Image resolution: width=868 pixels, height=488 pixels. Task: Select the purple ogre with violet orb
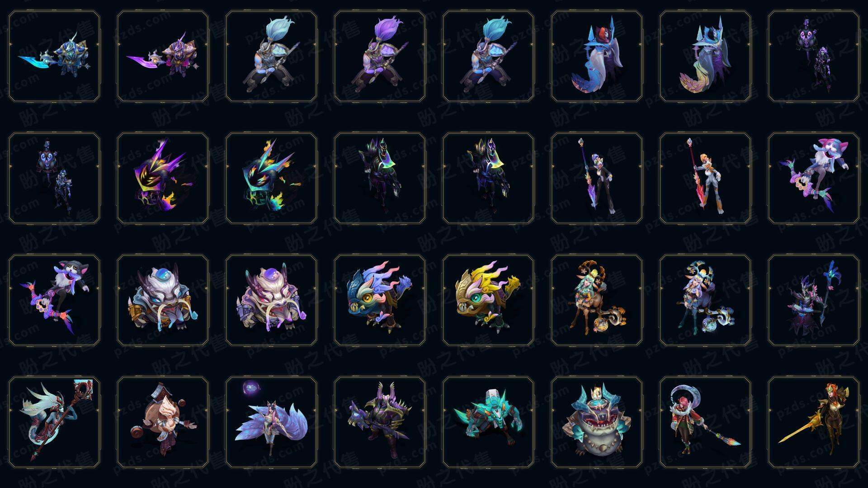coord(271,300)
